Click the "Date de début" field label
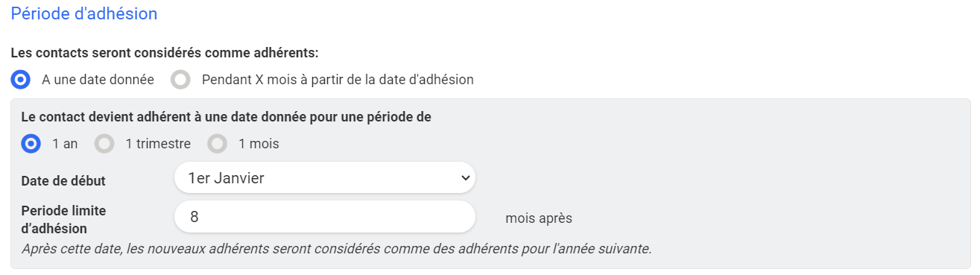The image size is (980, 275). tap(63, 181)
